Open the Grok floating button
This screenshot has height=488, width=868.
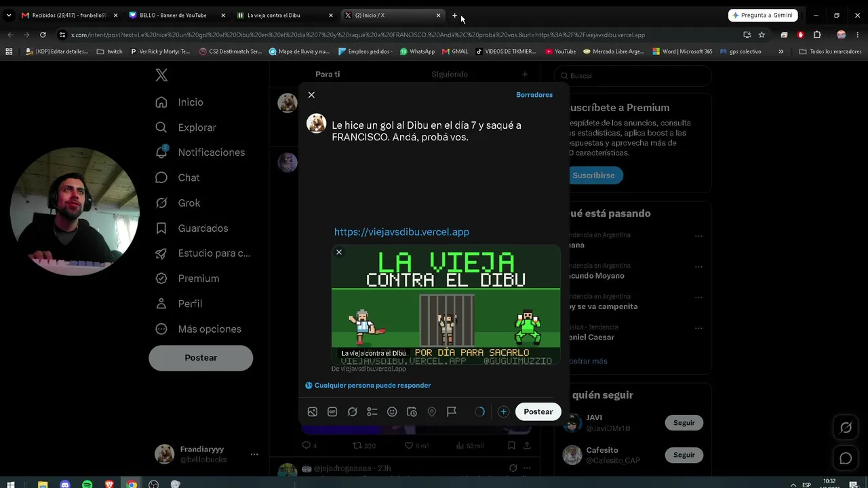click(846, 428)
